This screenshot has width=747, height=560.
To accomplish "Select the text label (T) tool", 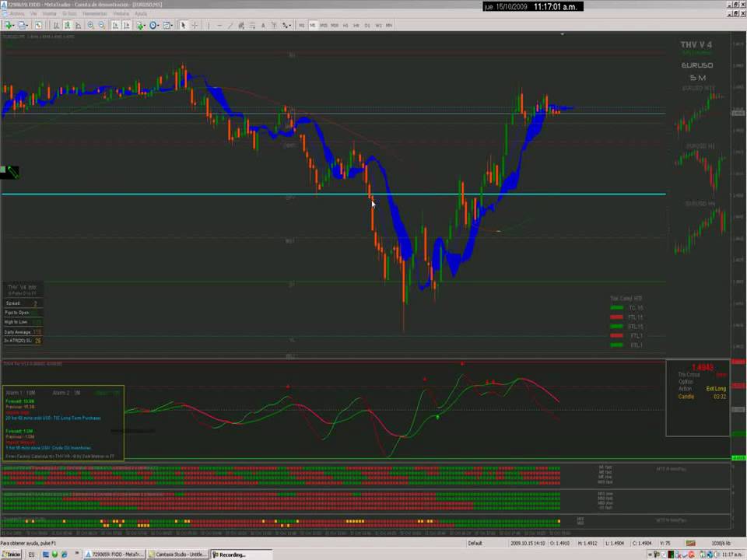I will pyautogui.click(x=273, y=25).
